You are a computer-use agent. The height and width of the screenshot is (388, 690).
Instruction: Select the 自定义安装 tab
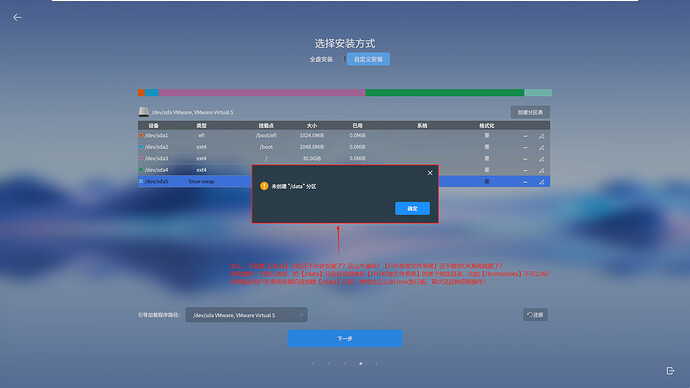(x=368, y=59)
